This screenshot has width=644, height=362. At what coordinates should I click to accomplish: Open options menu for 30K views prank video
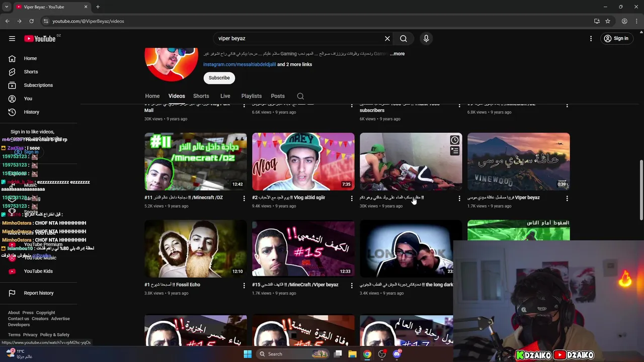(x=459, y=199)
